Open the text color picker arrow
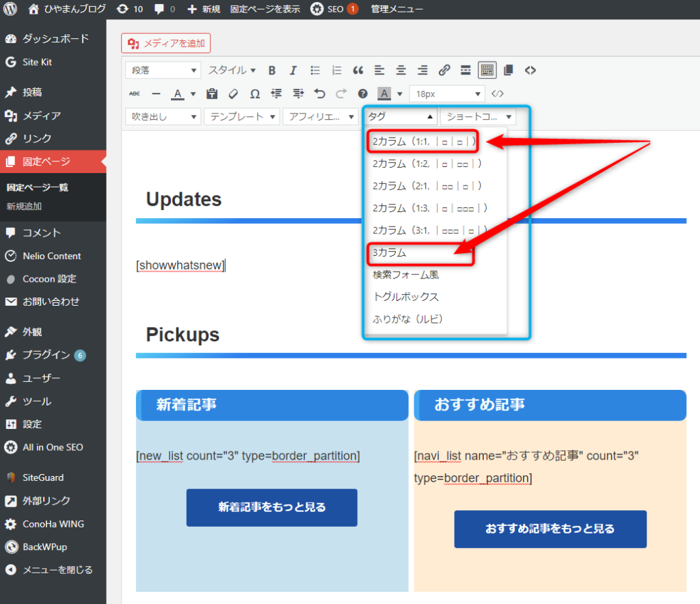 coord(193,94)
